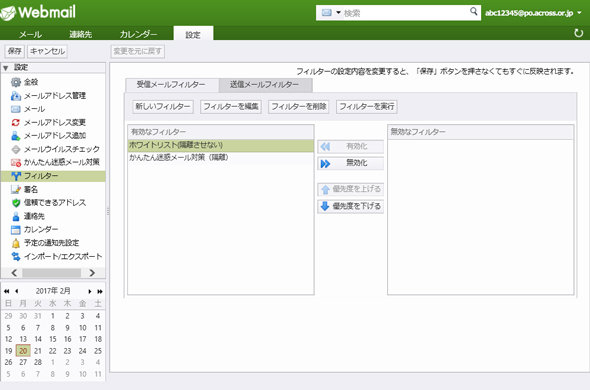Select day 28 in mini calendar

point(38,362)
